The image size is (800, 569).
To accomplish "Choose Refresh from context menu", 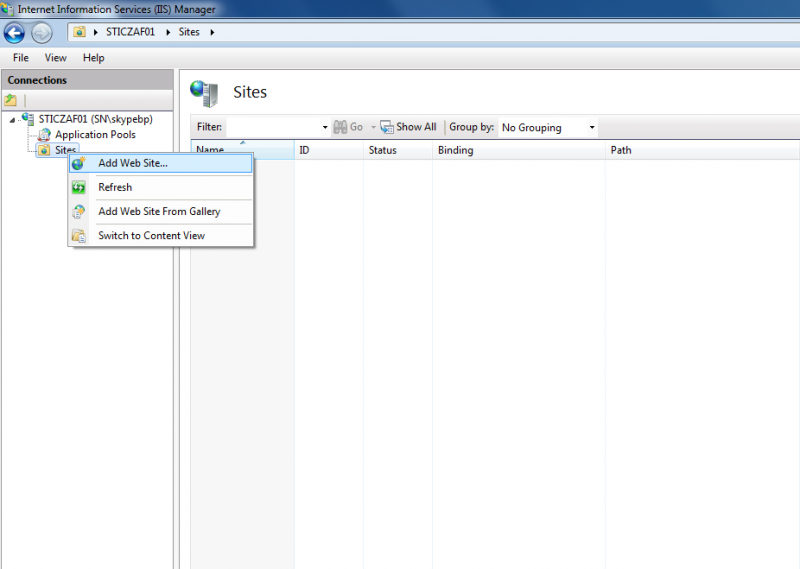I will tap(161, 187).
